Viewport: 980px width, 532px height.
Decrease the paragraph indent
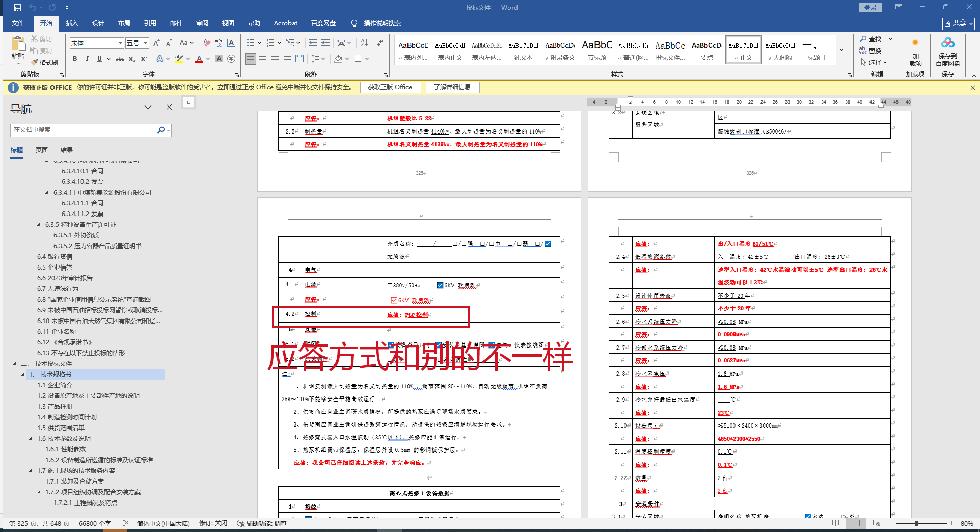click(x=313, y=43)
